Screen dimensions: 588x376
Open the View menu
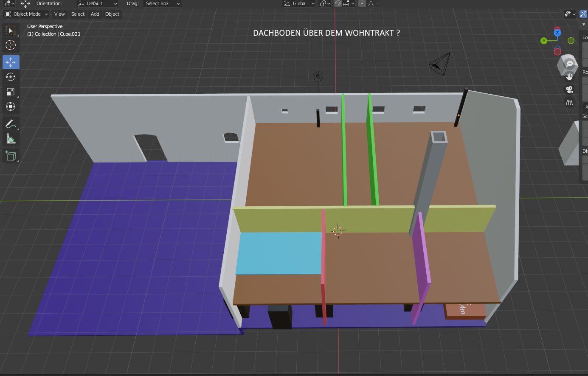coord(59,14)
